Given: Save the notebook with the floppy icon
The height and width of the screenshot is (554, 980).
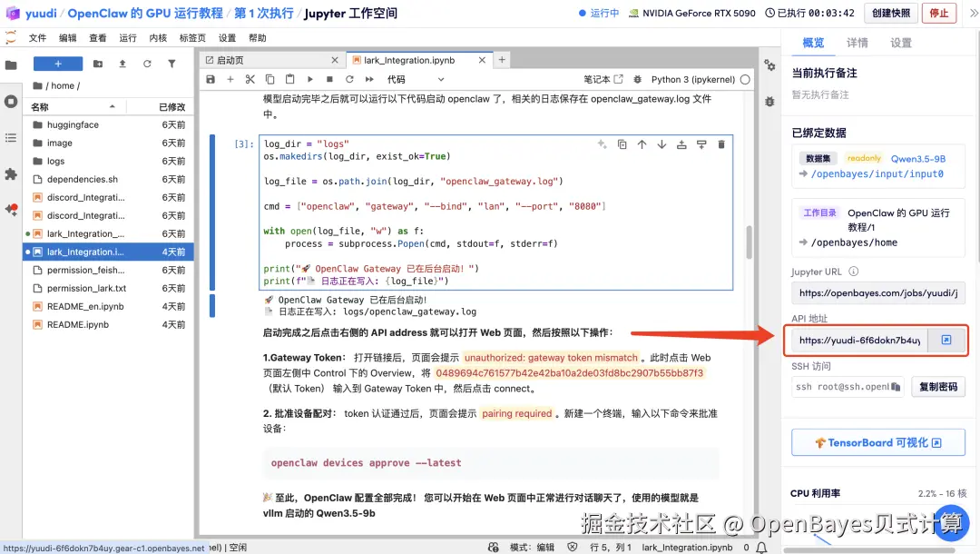Looking at the screenshot, I should coord(211,79).
